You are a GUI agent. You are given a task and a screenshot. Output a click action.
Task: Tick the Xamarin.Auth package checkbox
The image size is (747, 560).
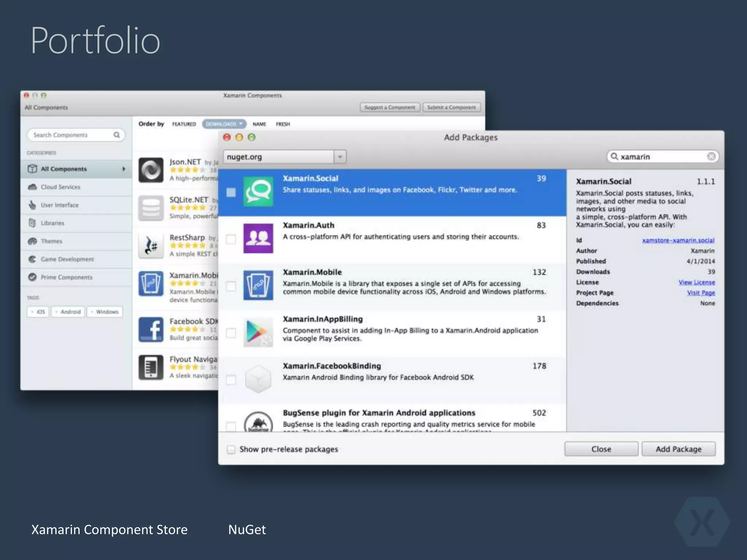tap(231, 239)
